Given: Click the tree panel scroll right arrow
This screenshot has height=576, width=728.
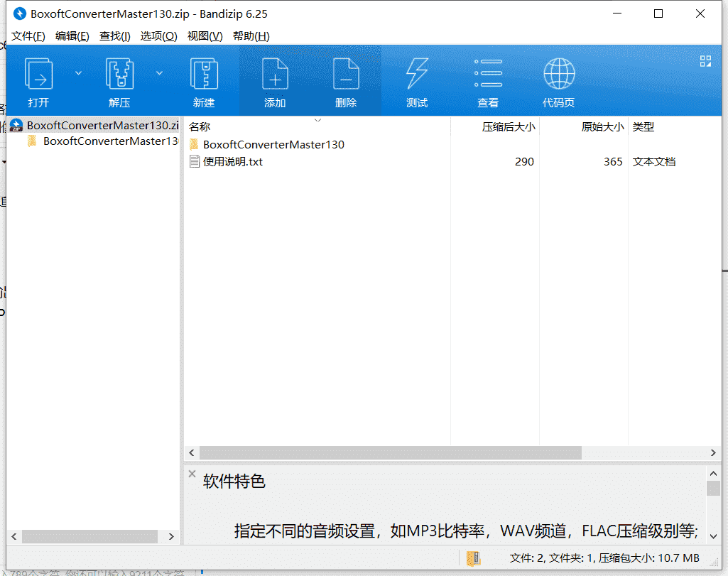Looking at the screenshot, I should tap(171, 536).
